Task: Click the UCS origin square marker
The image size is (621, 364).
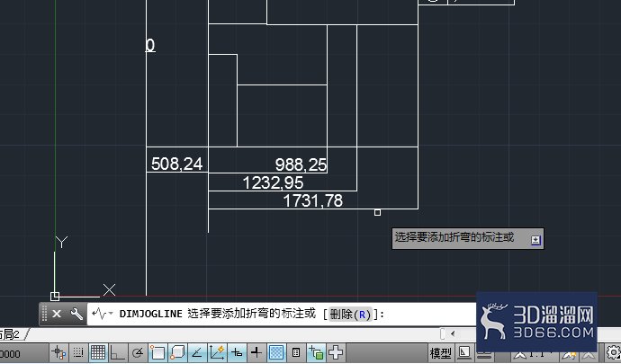Action: click(x=55, y=296)
